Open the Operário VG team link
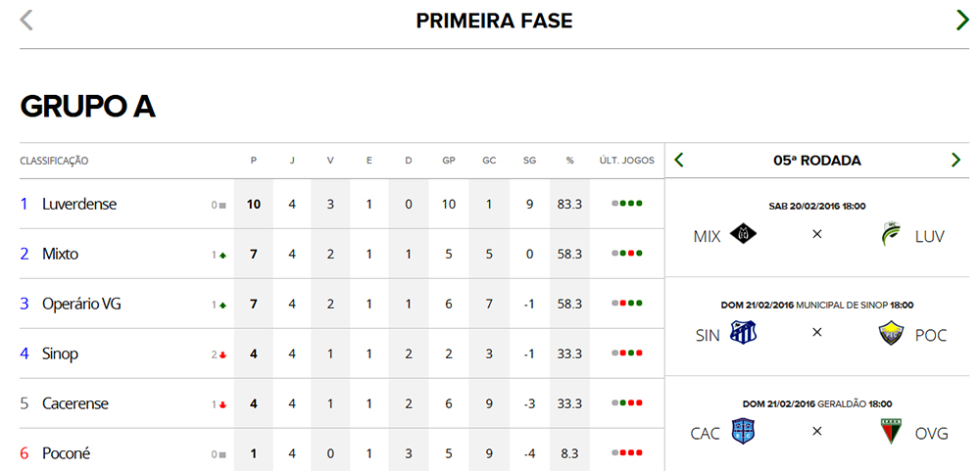This screenshot has width=980, height=471. point(82,305)
